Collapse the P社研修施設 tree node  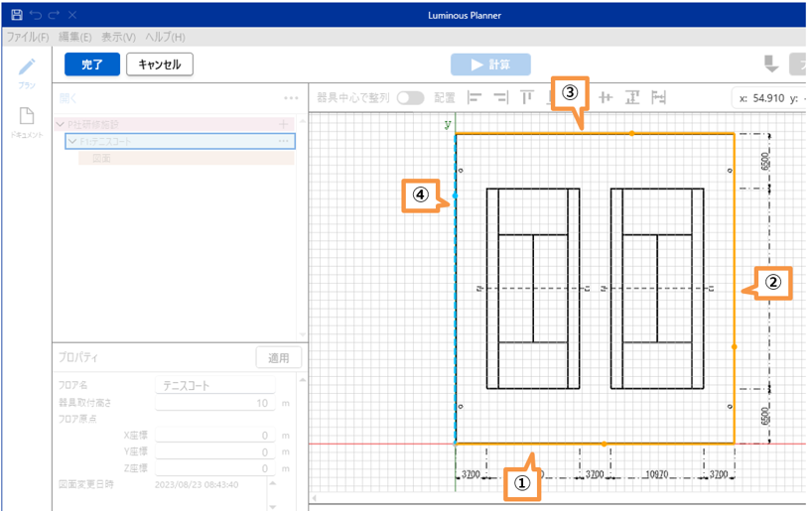61,124
